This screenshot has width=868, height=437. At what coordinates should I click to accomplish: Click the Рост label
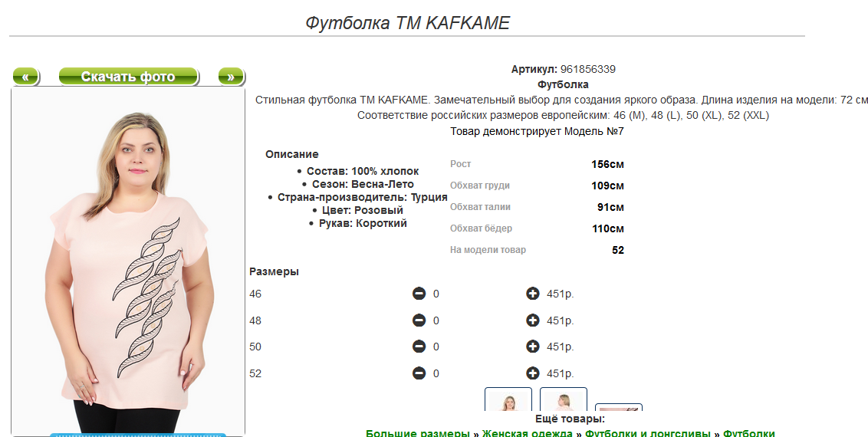tap(461, 164)
